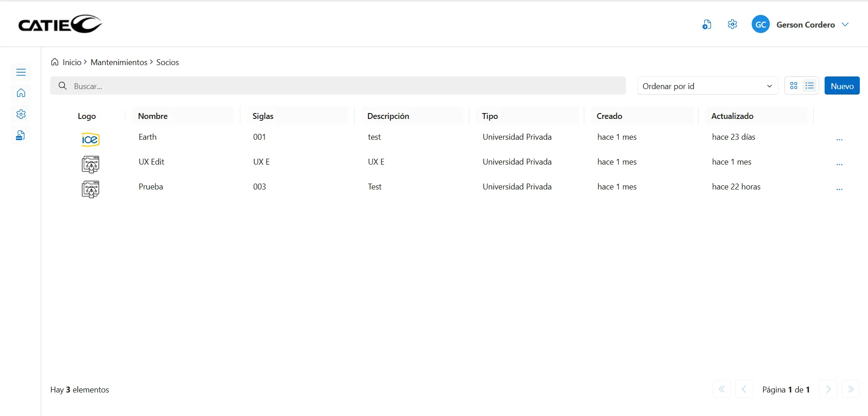
Task: Click the header user-document icon
Action: [x=706, y=25]
